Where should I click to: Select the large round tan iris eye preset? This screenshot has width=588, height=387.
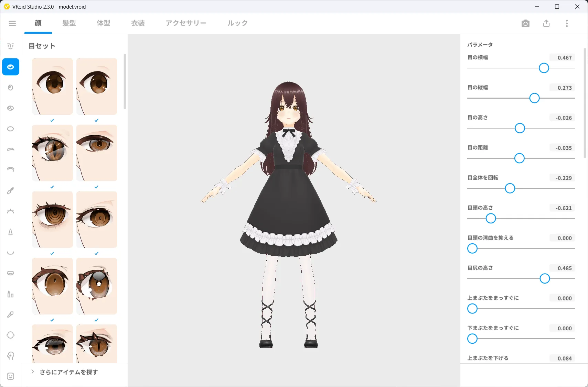tap(52, 286)
